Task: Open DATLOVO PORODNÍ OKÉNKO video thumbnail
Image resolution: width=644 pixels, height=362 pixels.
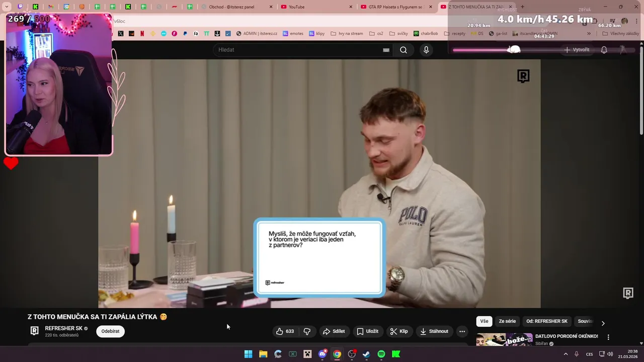Action: [x=504, y=340]
